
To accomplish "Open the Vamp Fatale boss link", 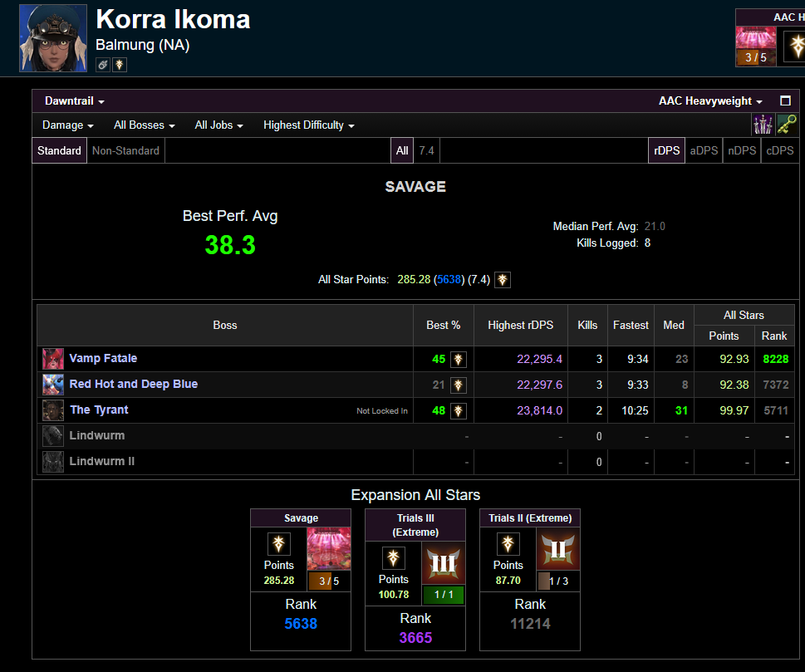I will (103, 358).
